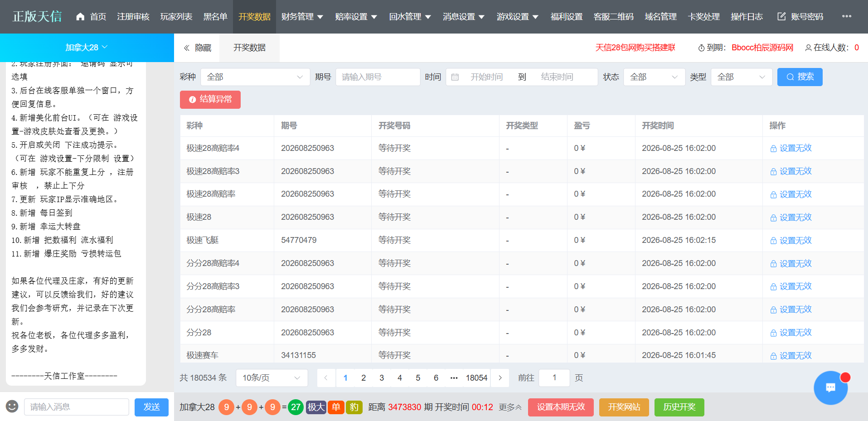
Task: Click lock icon for 分分28高赔率4 row
Action: click(773, 264)
